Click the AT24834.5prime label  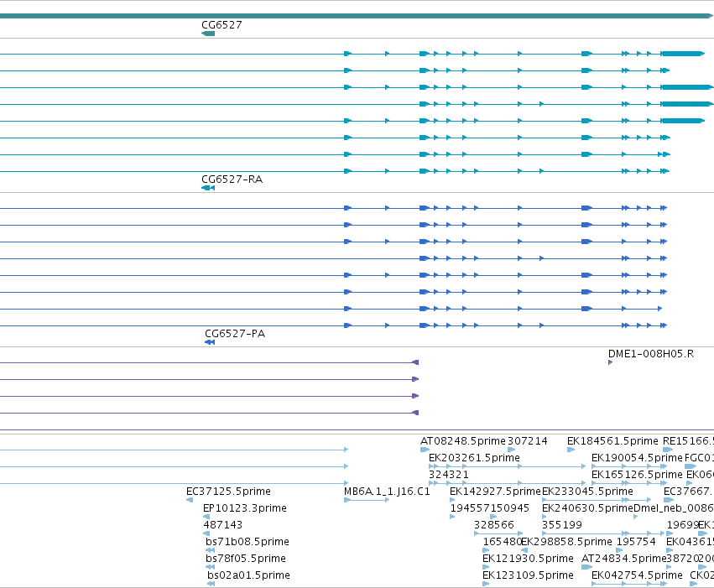coord(624,559)
